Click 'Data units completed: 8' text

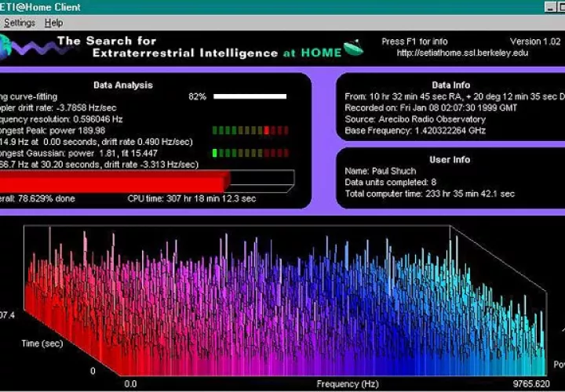click(390, 183)
